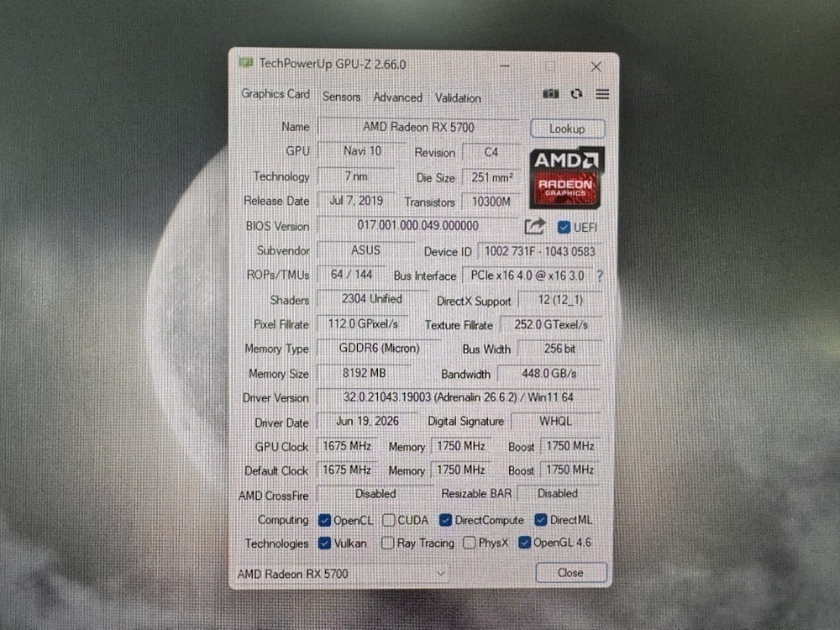Click the GPU value Navi 10
Screen dimensions: 840x630
point(362,151)
